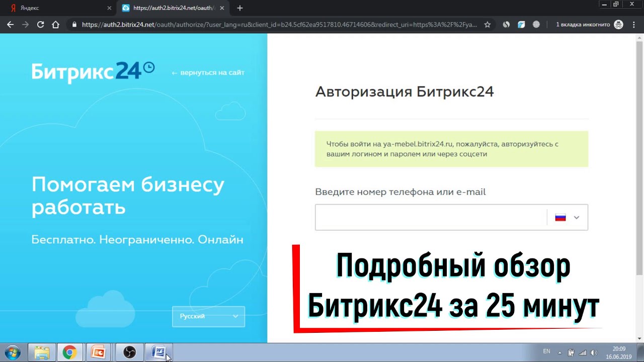Open the incognito profile indicator
Viewport: 644px width, 362px height.
click(x=589, y=24)
